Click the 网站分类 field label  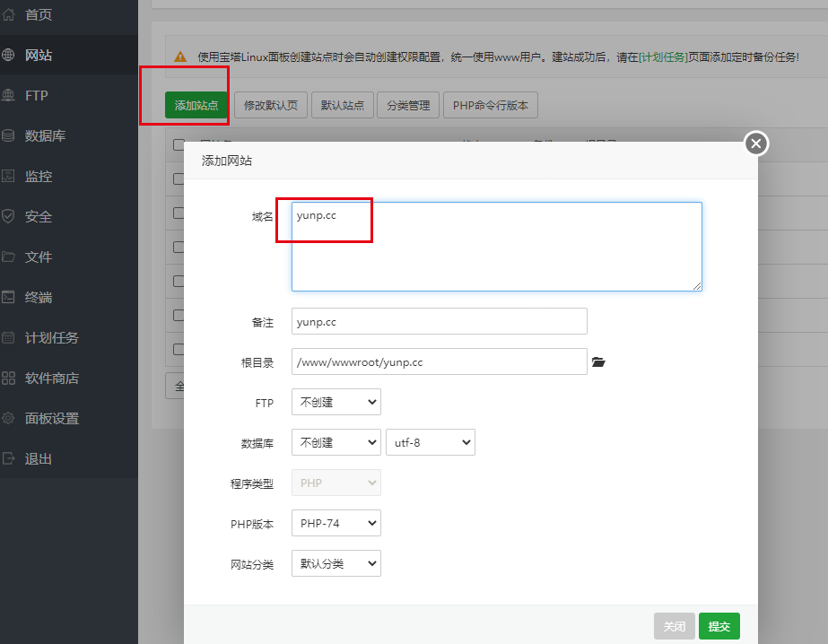click(252, 565)
